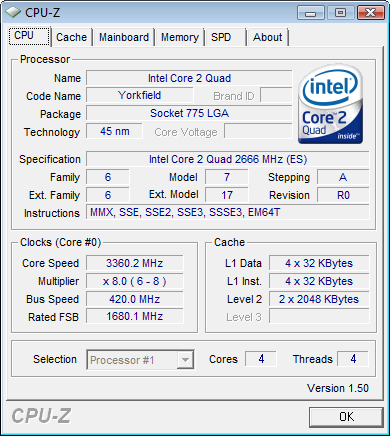Click the CPU-Z title bar app icon
Image resolution: width=390 pixels, height=436 pixels.
pyautogui.click(x=13, y=12)
